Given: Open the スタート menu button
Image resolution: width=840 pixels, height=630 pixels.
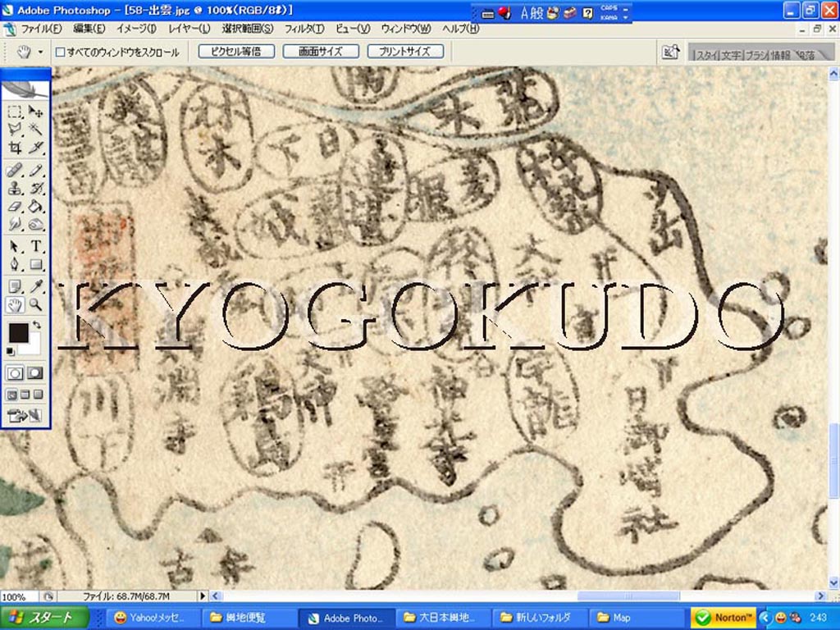Looking at the screenshot, I should tap(44, 618).
